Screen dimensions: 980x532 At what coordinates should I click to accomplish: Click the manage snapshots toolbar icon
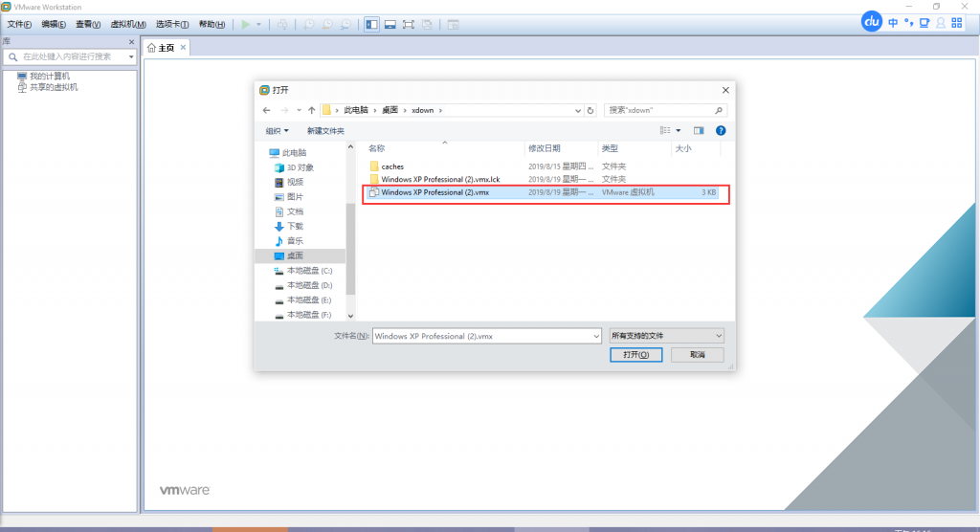(345, 24)
